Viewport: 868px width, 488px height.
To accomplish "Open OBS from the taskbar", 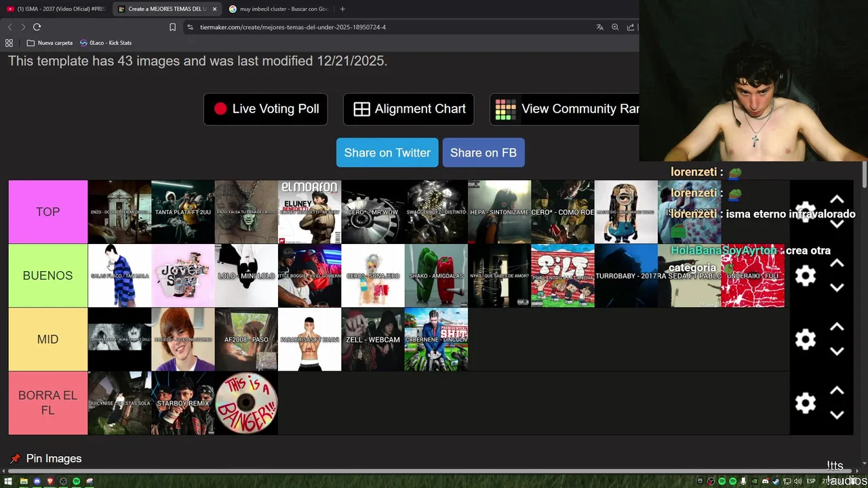I will 63,481.
